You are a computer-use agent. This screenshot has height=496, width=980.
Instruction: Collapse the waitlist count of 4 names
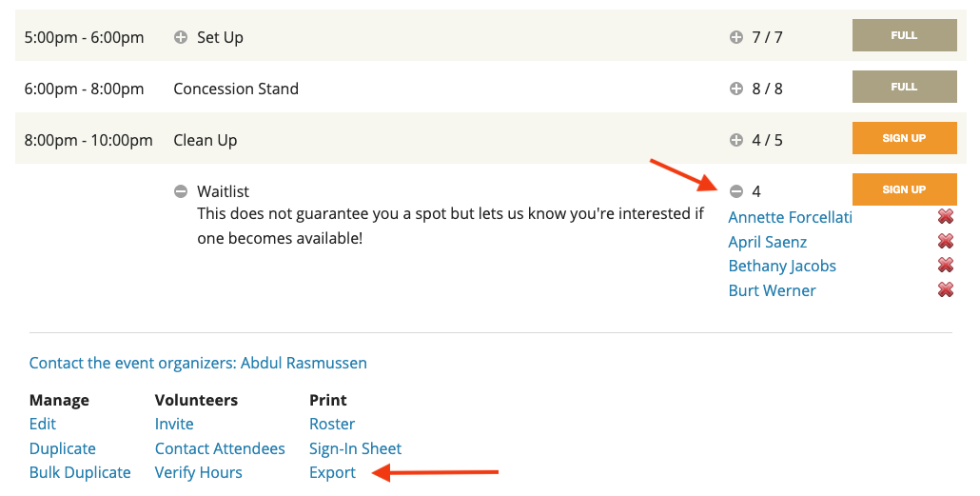tap(735, 191)
